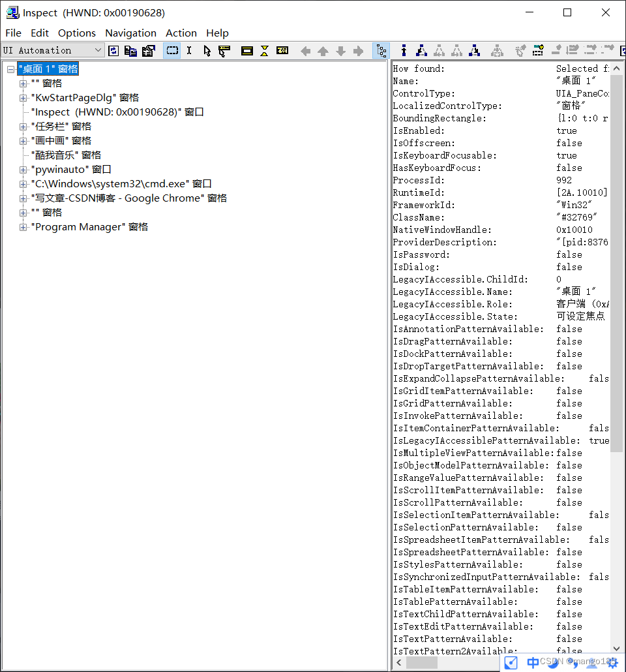The height and width of the screenshot is (672, 626).
Task: Select the focus tracking icon on the toolbar
Action: coord(222,50)
